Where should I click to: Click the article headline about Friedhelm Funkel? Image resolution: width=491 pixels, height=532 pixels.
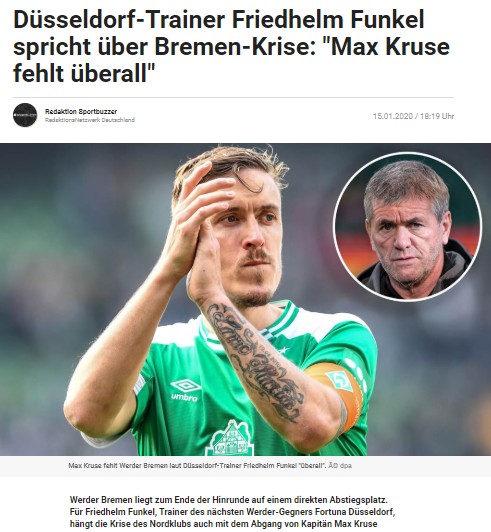point(231,46)
